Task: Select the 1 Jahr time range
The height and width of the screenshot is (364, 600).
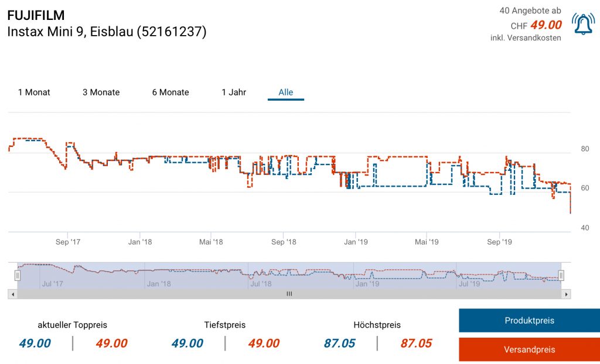Action: [234, 92]
